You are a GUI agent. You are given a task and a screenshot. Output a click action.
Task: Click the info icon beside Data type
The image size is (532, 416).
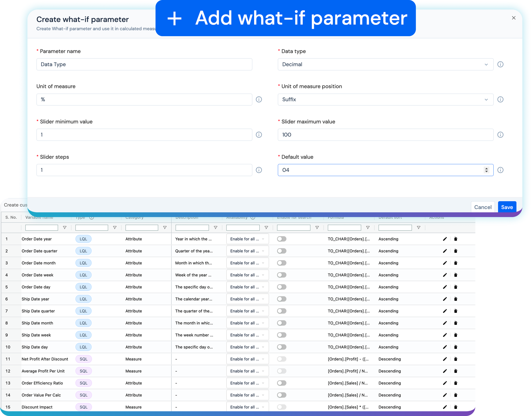500,64
